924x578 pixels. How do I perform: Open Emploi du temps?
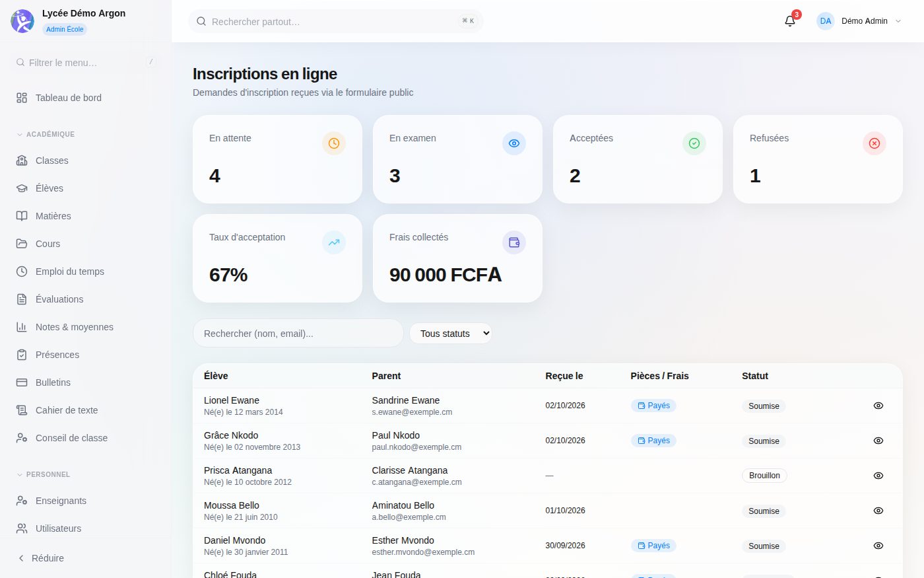pyautogui.click(x=86, y=271)
